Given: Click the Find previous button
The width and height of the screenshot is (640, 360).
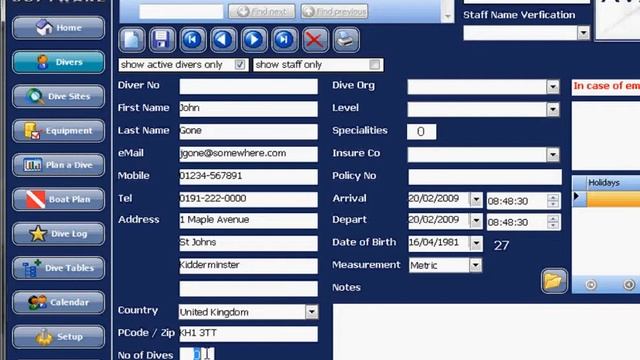Looking at the screenshot, I should click(x=334, y=11).
